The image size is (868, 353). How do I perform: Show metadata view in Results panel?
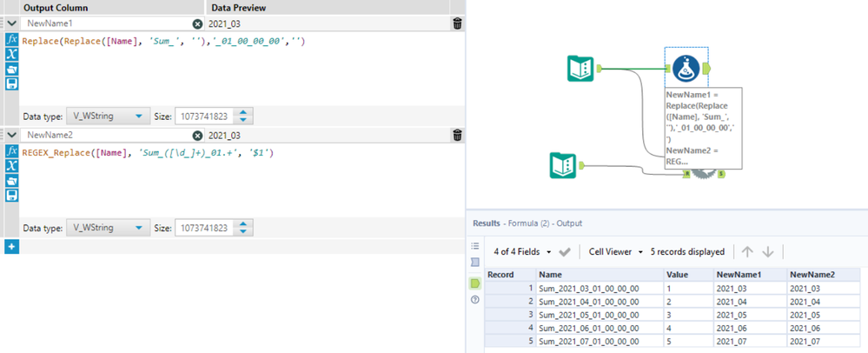point(474,246)
